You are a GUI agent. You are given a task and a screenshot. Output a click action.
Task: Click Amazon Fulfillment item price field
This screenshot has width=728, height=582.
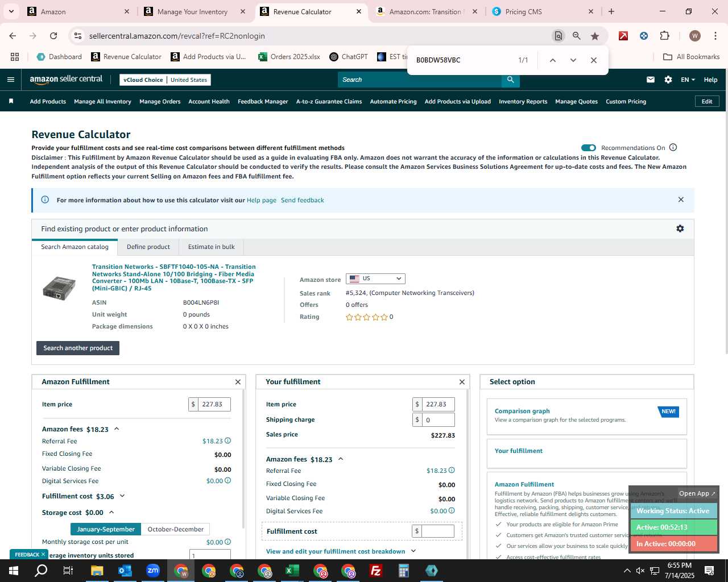(214, 404)
